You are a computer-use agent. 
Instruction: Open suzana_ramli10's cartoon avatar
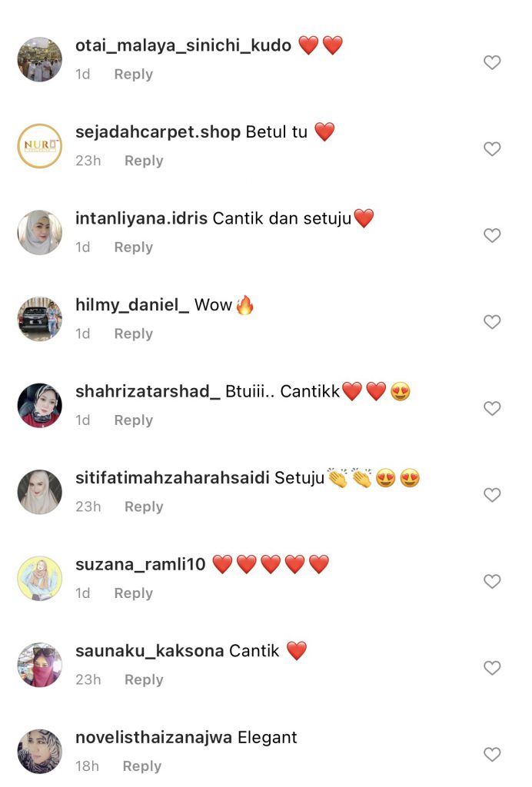pyautogui.click(x=40, y=578)
